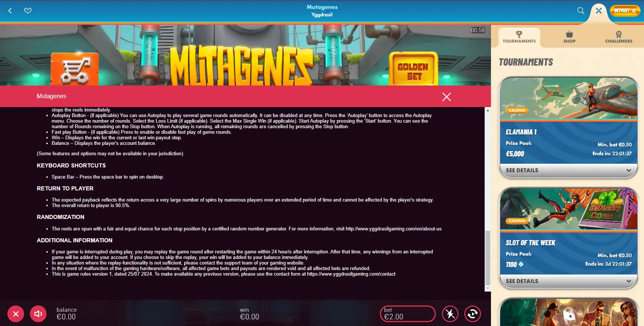This screenshot has height=326, width=644.
Task: Open the Challenges tab
Action: click(619, 37)
